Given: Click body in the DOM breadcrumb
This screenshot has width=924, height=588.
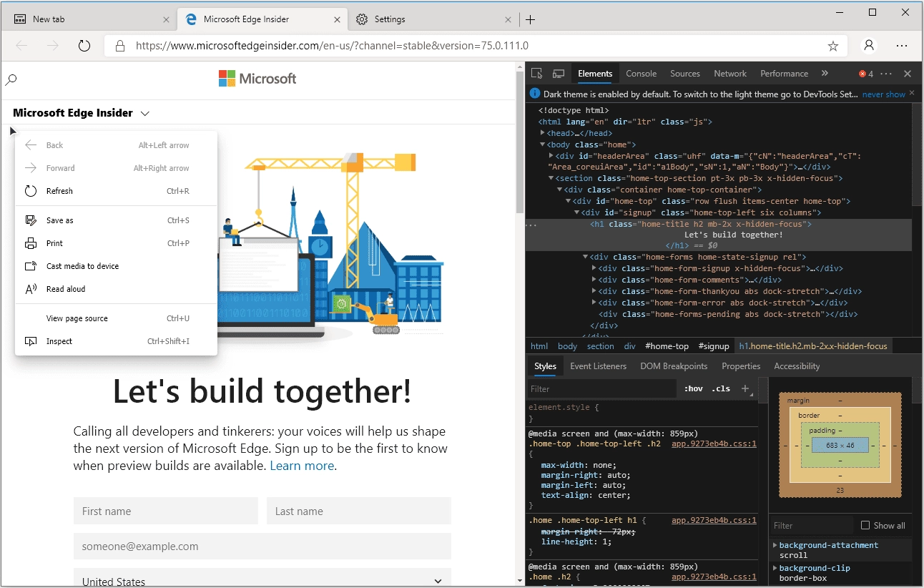Looking at the screenshot, I should click(567, 346).
